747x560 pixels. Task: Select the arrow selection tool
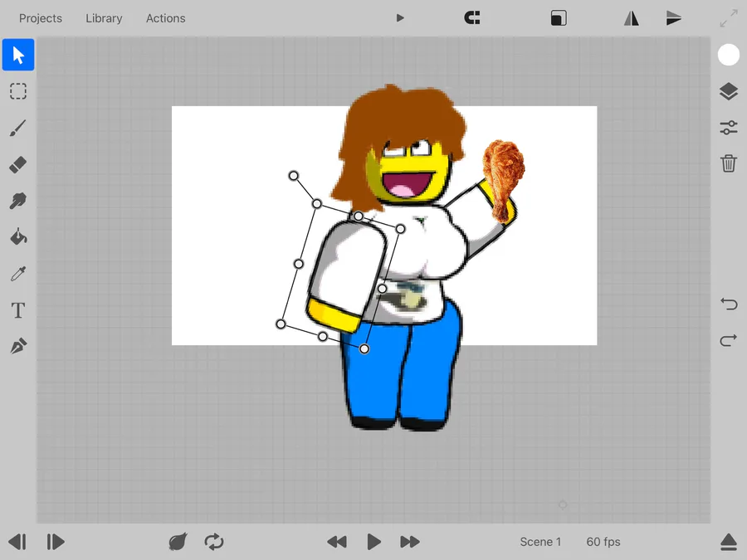18,55
